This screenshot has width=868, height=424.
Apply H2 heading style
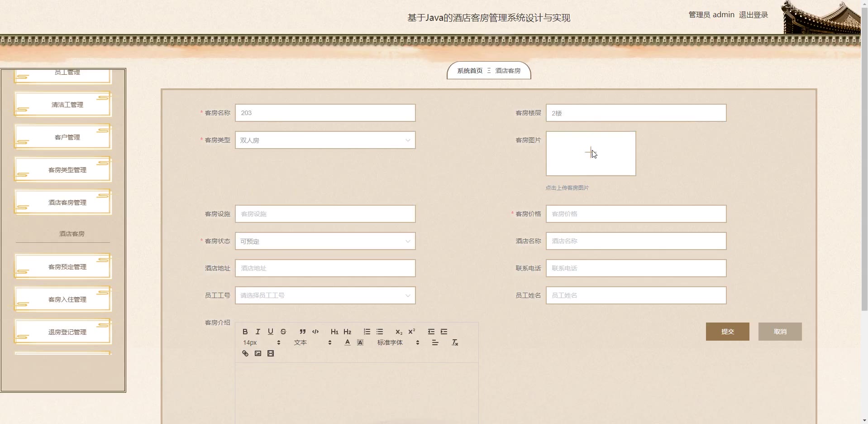pos(347,332)
